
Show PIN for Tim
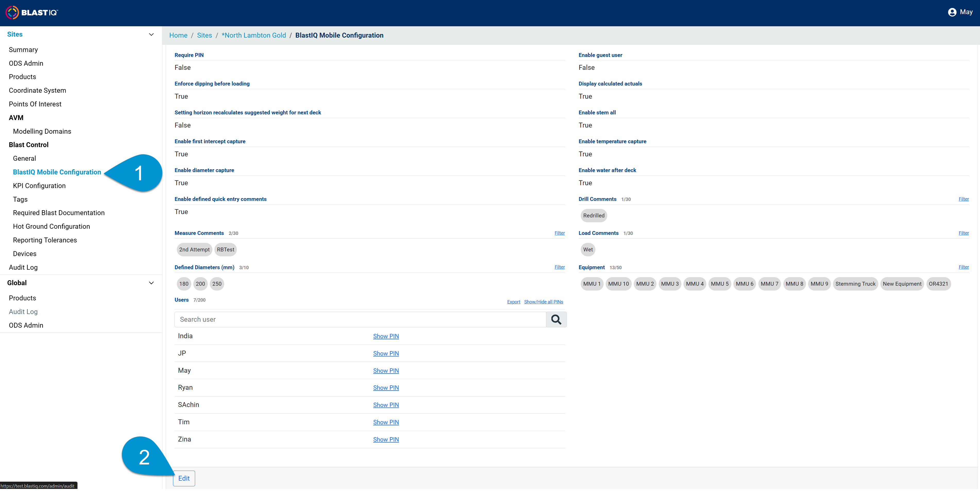pos(386,422)
